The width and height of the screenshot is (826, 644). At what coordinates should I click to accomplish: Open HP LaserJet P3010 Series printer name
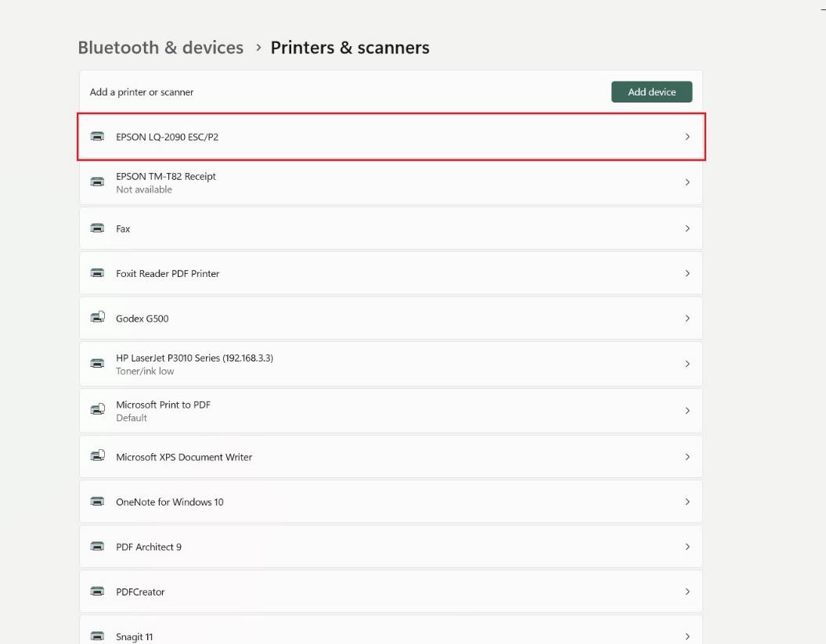click(x=194, y=358)
